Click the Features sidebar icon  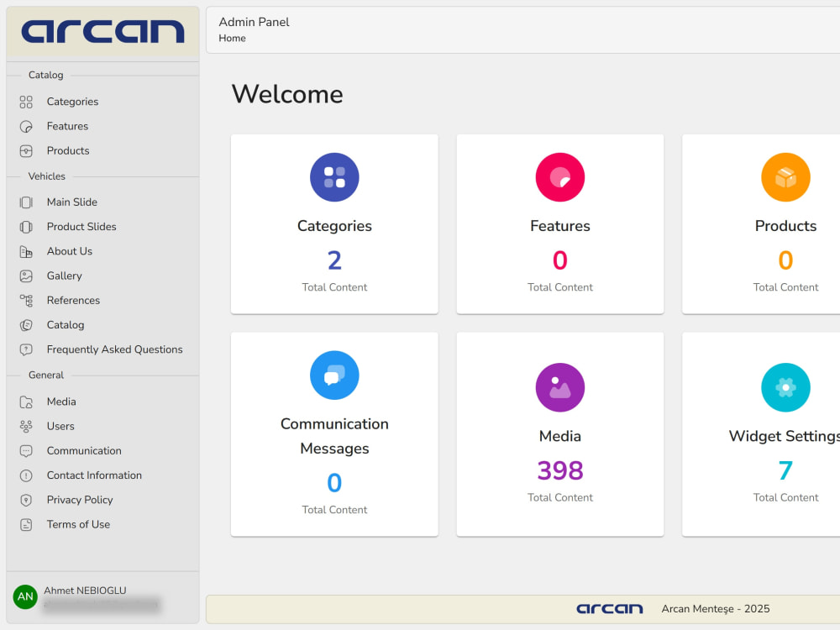(x=26, y=127)
